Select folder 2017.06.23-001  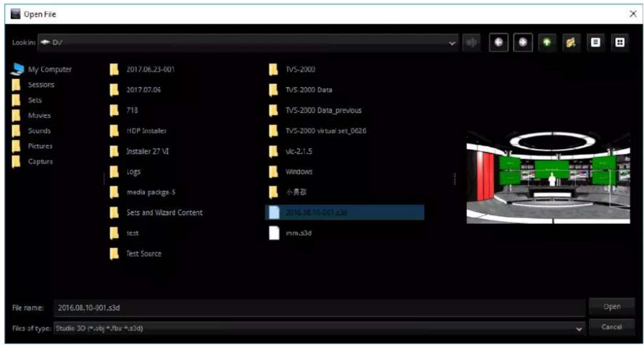[142, 69]
